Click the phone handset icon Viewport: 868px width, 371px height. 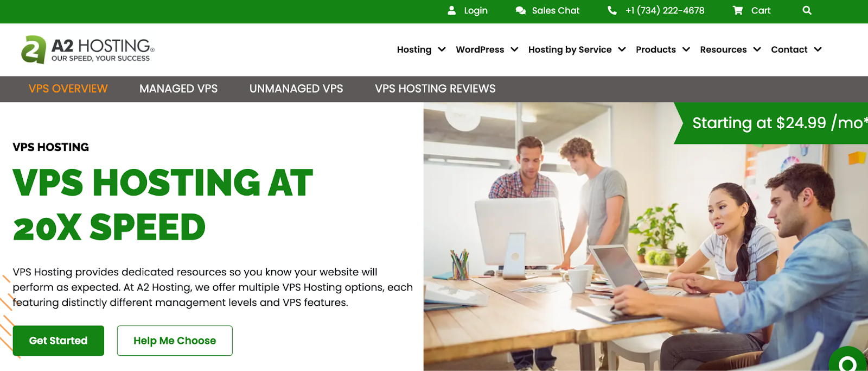pos(612,10)
